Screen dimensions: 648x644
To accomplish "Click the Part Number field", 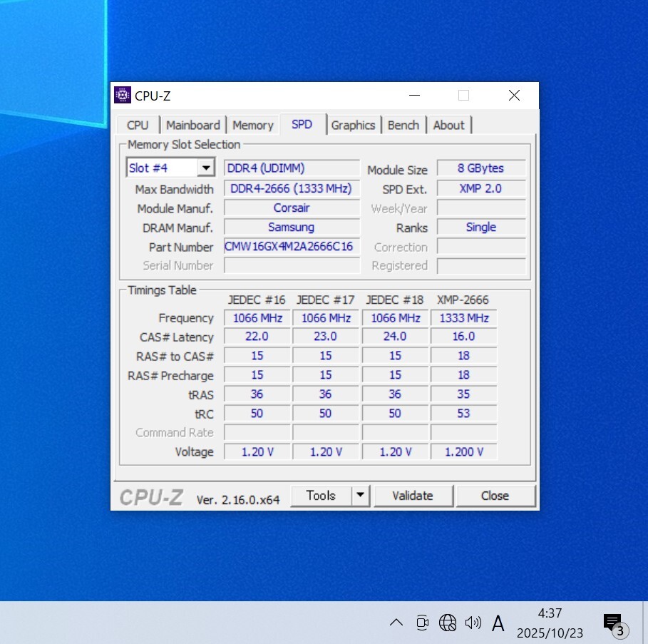I will (292, 247).
